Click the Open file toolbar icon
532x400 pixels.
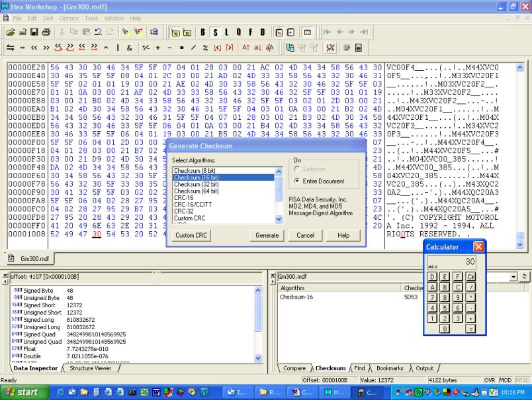[x=11, y=31]
